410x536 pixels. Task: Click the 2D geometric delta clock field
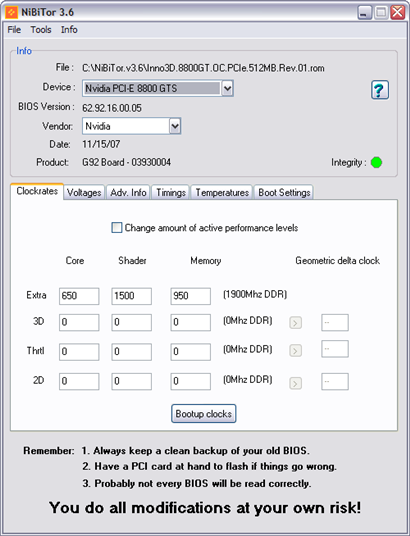[x=335, y=381]
